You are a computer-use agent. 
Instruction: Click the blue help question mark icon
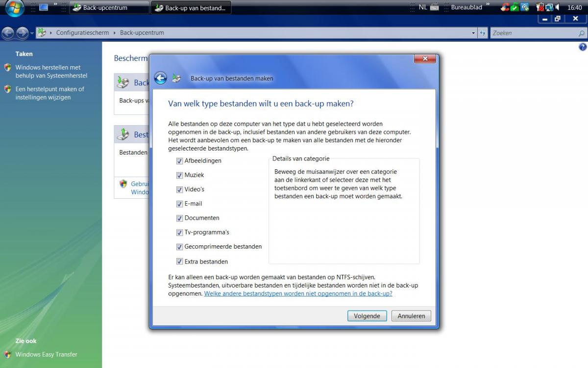(x=583, y=47)
